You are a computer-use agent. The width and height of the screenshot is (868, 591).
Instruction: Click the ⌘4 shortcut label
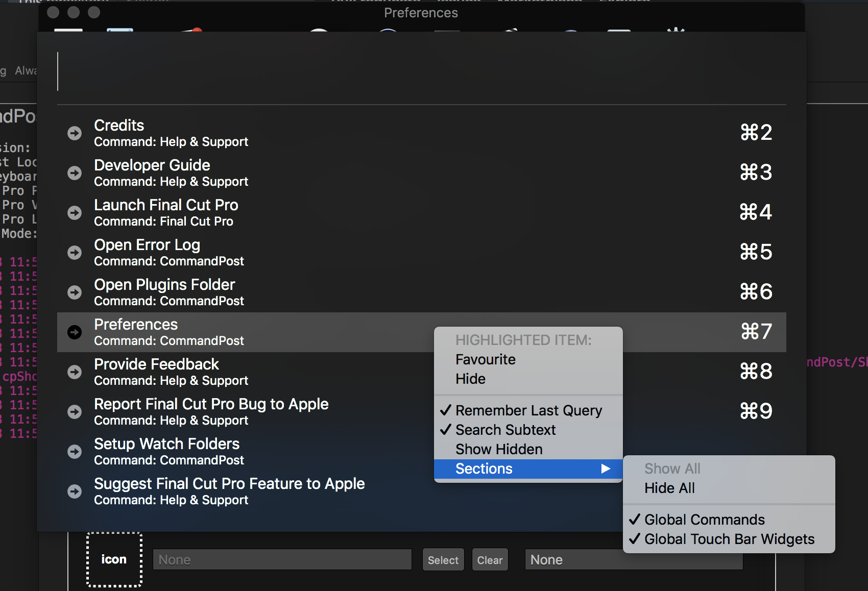click(x=756, y=212)
